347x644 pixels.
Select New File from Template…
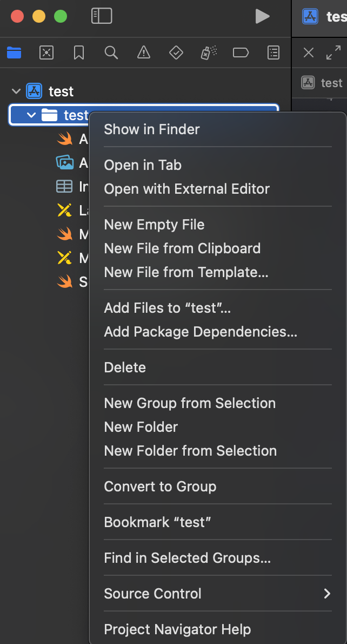tap(186, 272)
